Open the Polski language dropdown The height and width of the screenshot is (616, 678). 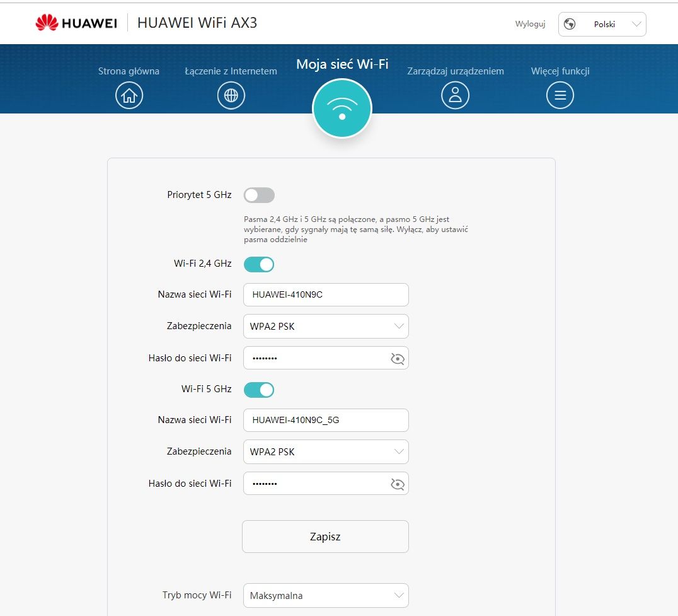pyautogui.click(x=602, y=24)
